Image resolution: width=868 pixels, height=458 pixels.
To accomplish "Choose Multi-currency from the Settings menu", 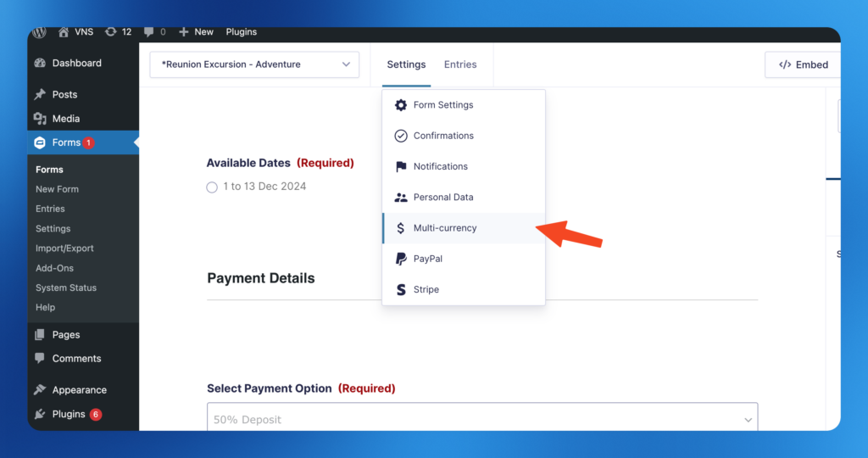I will tap(445, 228).
